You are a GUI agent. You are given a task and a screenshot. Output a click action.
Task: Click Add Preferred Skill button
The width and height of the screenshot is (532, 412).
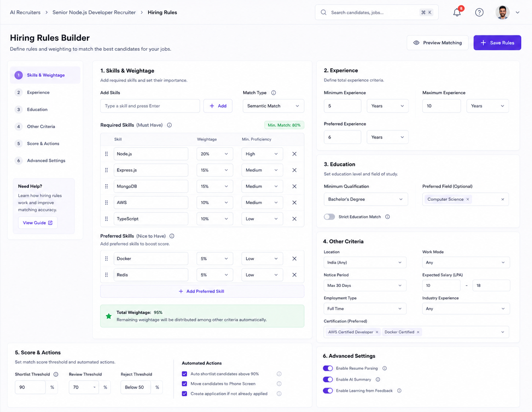click(x=202, y=291)
